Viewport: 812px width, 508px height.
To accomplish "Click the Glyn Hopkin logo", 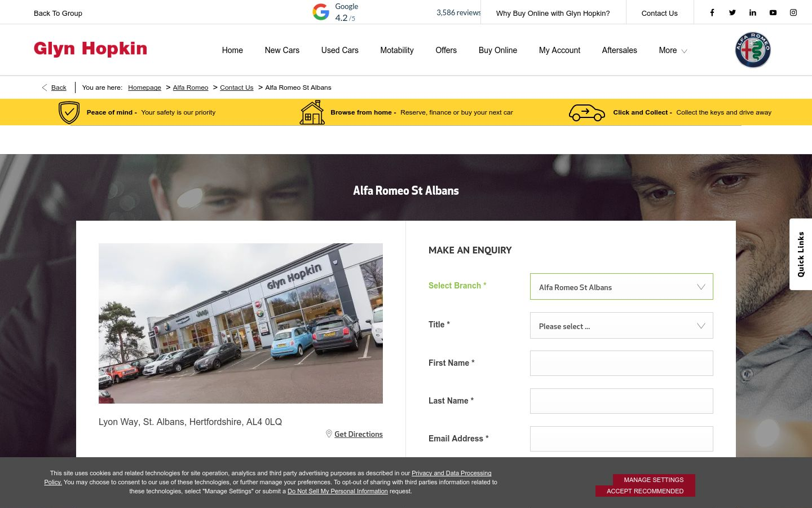I will point(90,49).
